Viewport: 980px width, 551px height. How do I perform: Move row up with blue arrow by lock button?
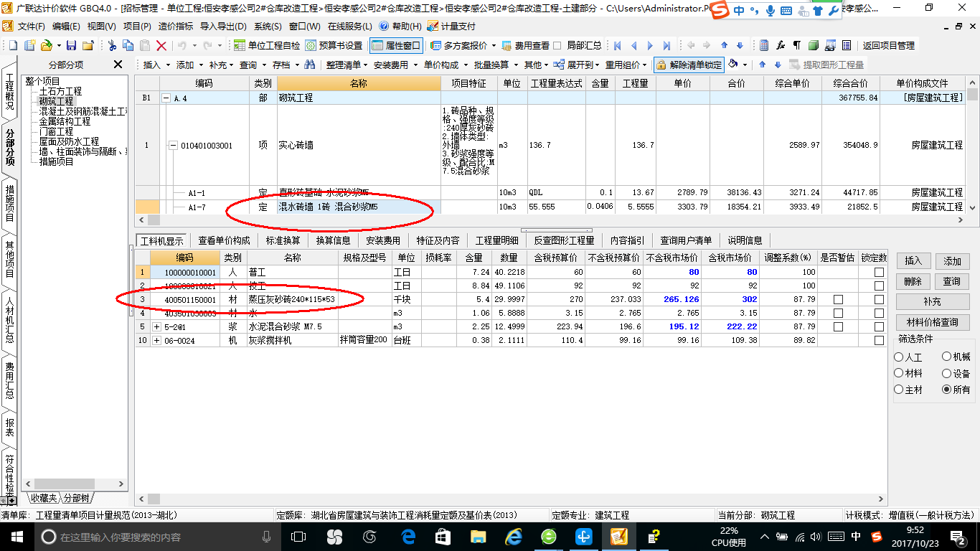762,65
